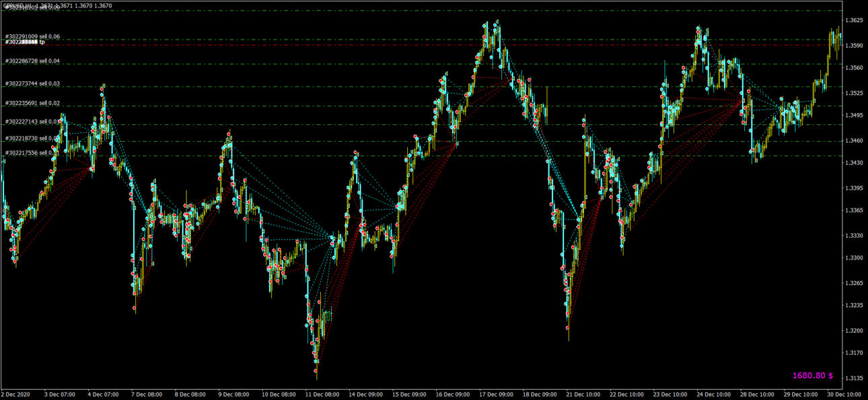Click the 23 Dec 10:00 time label

coord(671,395)
